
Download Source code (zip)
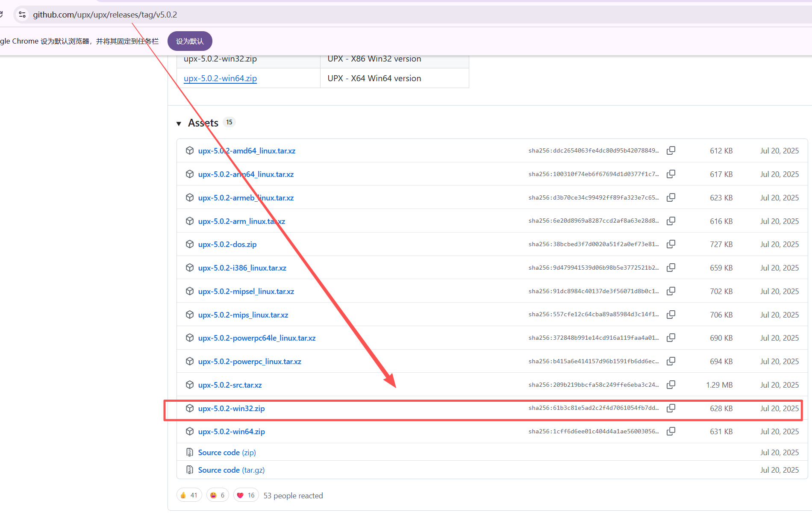227,452
